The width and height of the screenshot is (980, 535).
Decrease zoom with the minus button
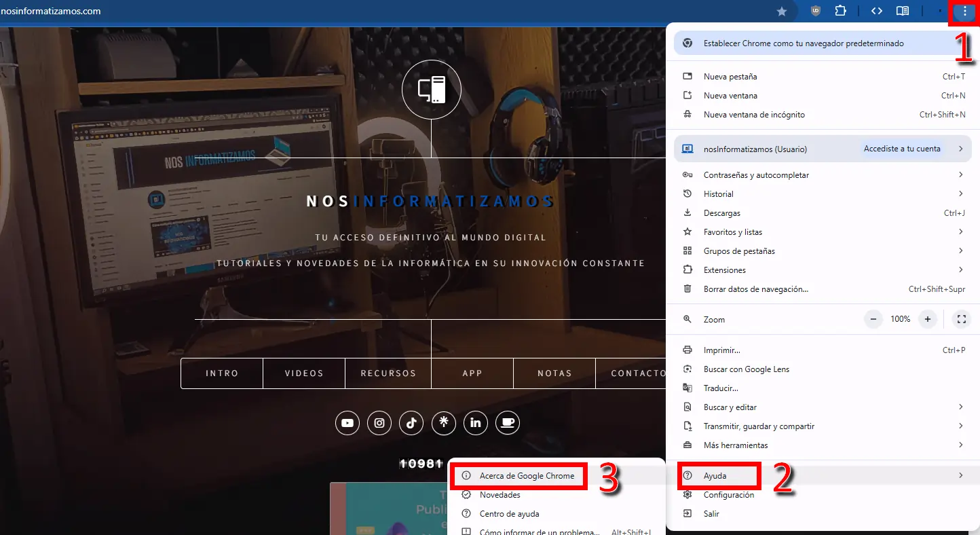coord(873,319)
